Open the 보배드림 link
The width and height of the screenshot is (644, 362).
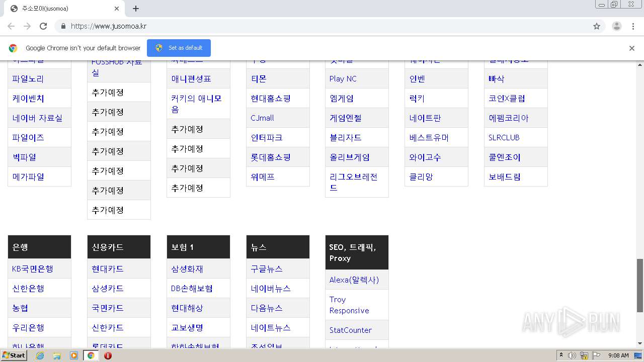505,177
